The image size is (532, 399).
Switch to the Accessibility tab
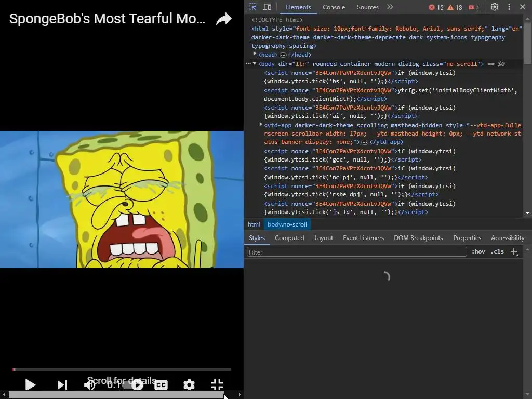tap(508, 238)
